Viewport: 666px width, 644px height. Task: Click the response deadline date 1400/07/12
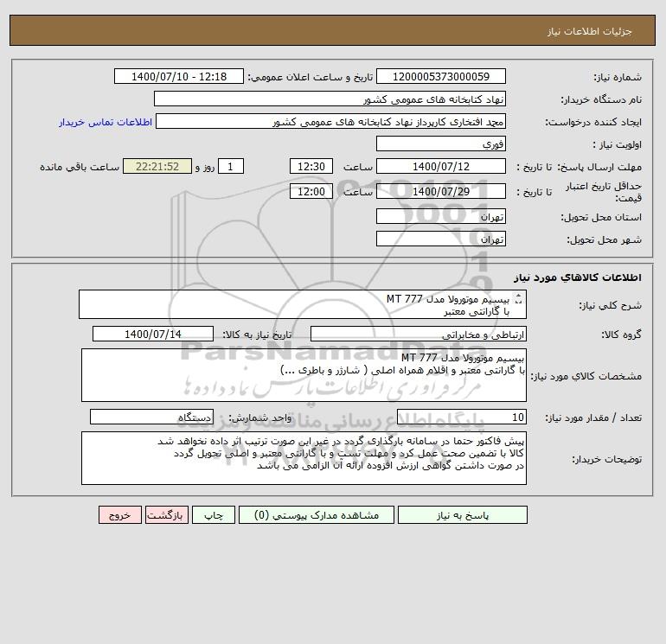(x=441, y=167)
